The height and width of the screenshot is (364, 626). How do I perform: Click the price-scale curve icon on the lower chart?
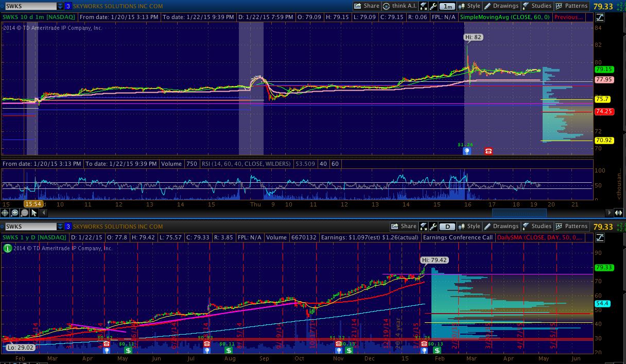[x=600, y=237]
